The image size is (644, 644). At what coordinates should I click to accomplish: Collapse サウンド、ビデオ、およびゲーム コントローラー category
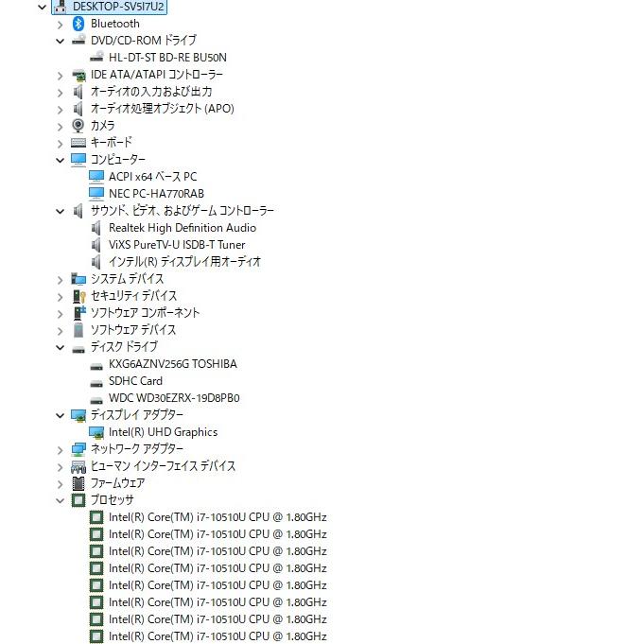[x=60, y=212]
